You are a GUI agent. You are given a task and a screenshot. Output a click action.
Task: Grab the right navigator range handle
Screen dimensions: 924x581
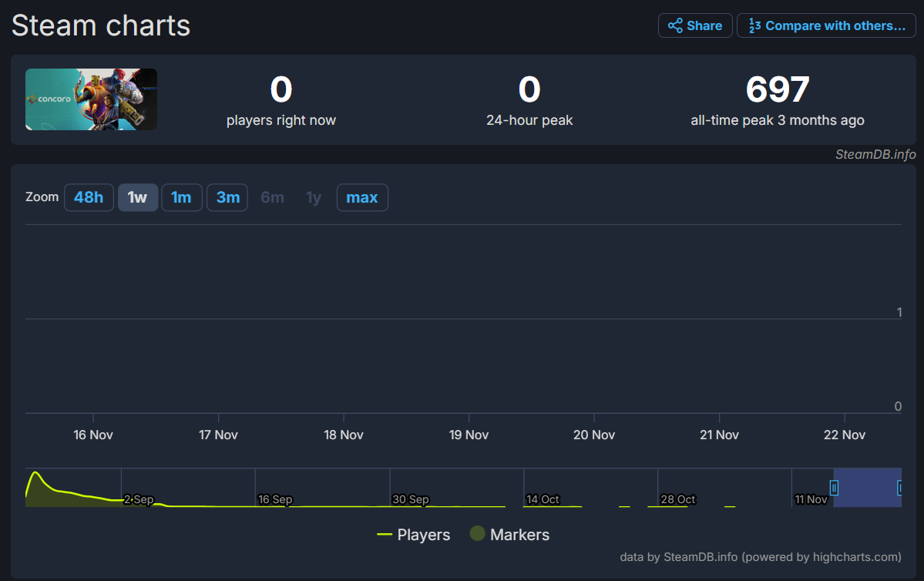pyautogui.click(x=899, y=488)
